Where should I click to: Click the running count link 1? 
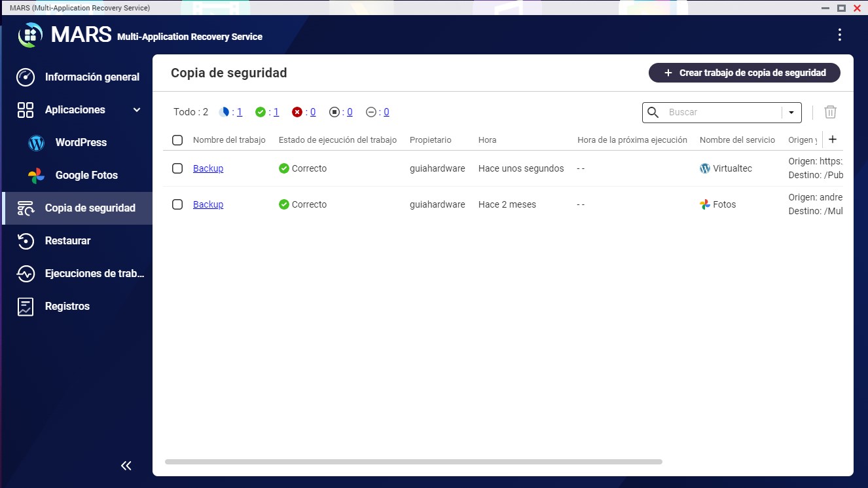point(240,112)
